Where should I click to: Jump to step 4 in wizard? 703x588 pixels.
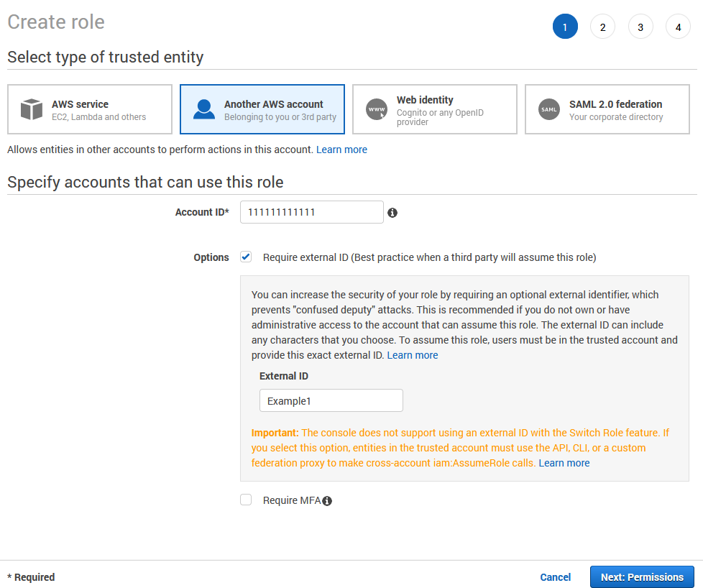678,27
